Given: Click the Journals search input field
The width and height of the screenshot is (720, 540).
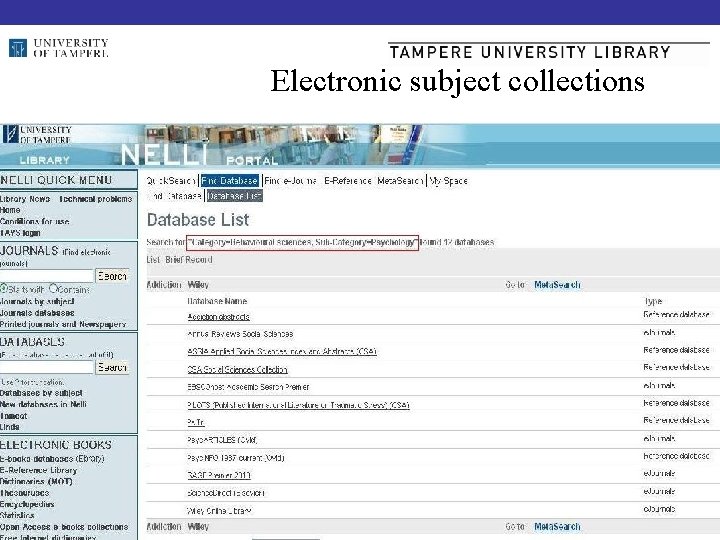Looking at the screenshot, I should (x=46, y=276).
